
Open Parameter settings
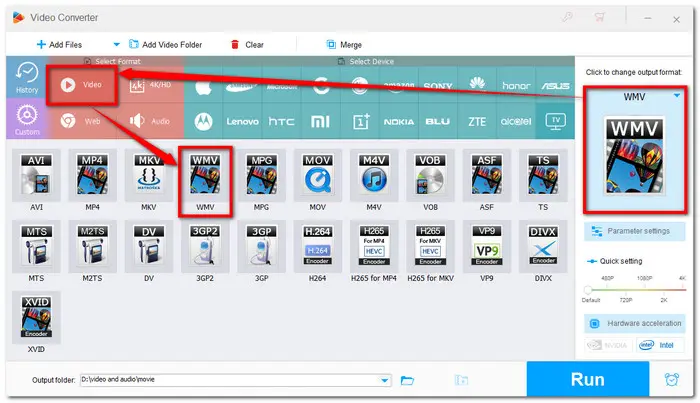[x=634, y=231]
